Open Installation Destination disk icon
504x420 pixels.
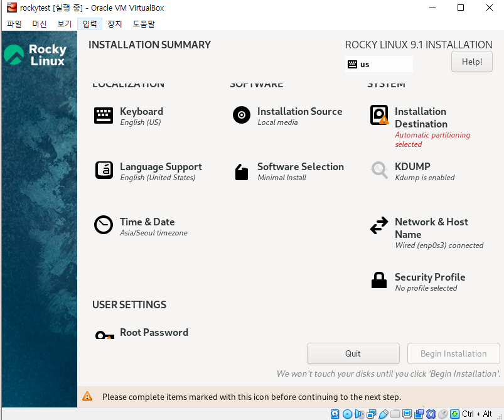tap(379, 115)
